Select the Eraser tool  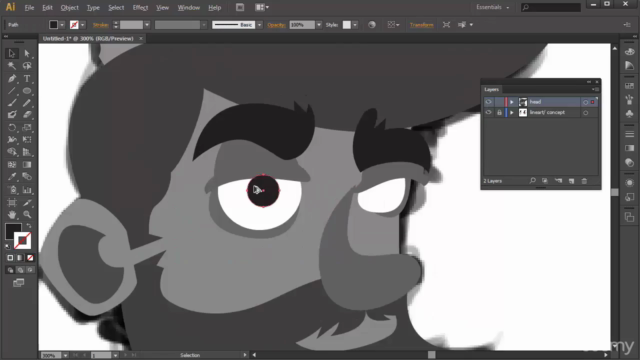(27, 115)
